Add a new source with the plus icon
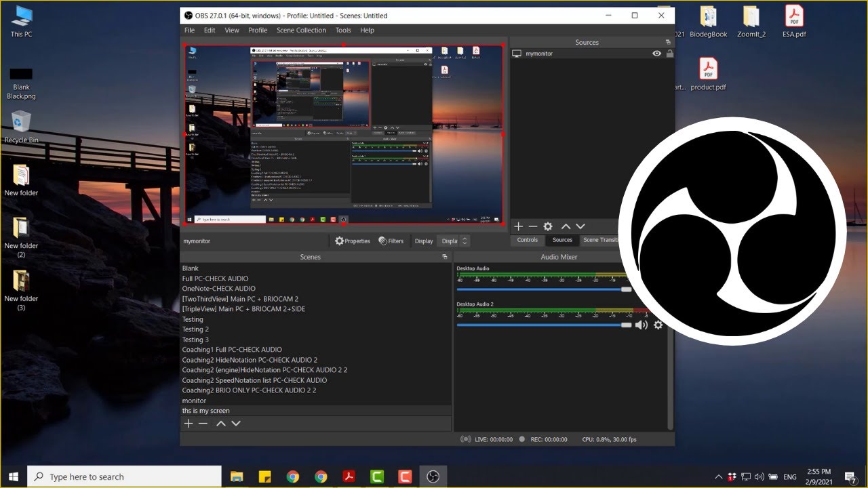Viewport: 868px width, 488px height. [x=518, y=226]
